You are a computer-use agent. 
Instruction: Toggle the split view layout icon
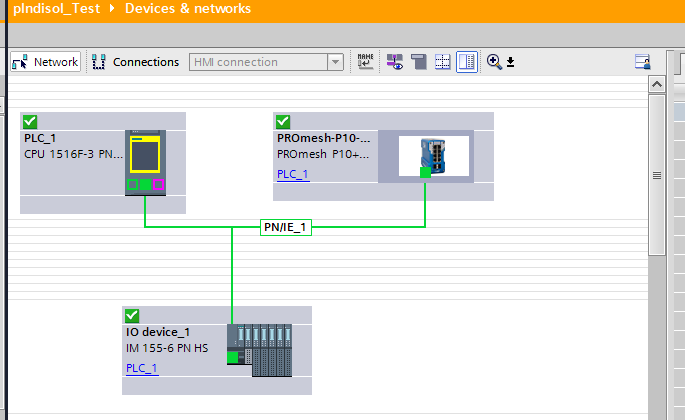467,62
